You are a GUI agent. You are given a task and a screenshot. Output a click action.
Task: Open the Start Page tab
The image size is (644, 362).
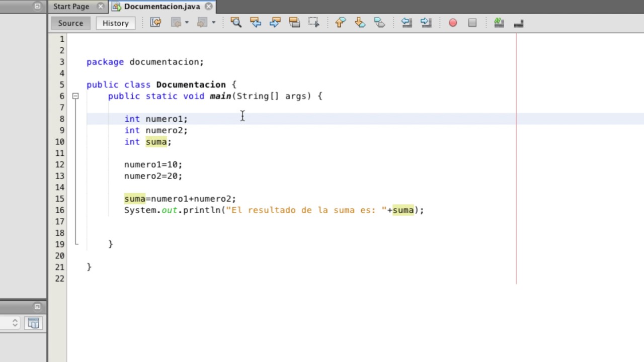click(x=71, y=7)
